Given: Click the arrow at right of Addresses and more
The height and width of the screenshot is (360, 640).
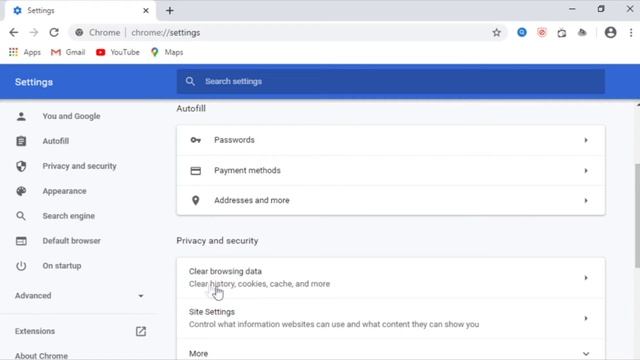Looking at the screenshot, I should click(x=586, y=200).
